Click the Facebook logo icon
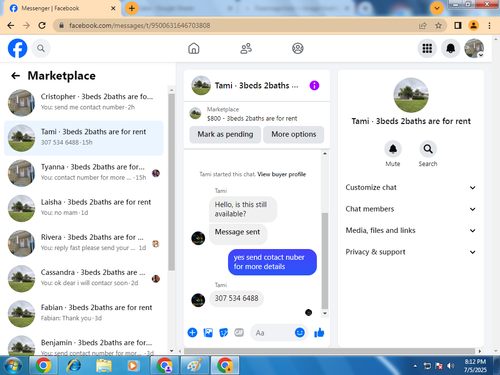500x375 pixels. pos(17,48)
